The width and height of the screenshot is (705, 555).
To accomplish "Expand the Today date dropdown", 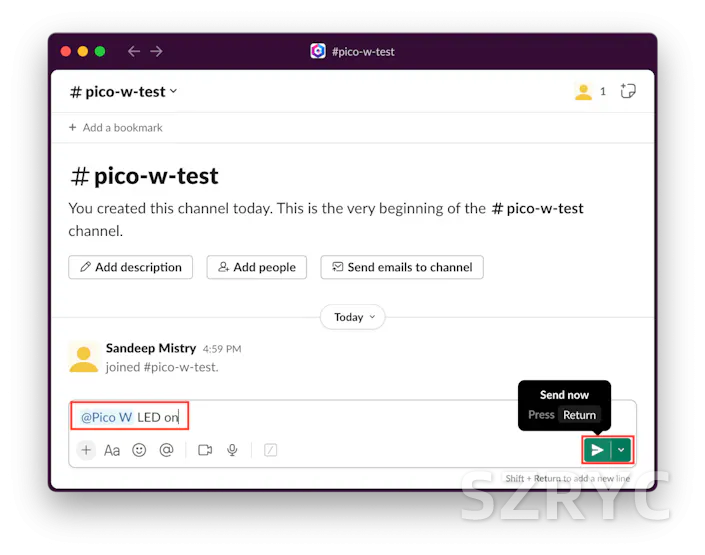I will pos(352,317).
